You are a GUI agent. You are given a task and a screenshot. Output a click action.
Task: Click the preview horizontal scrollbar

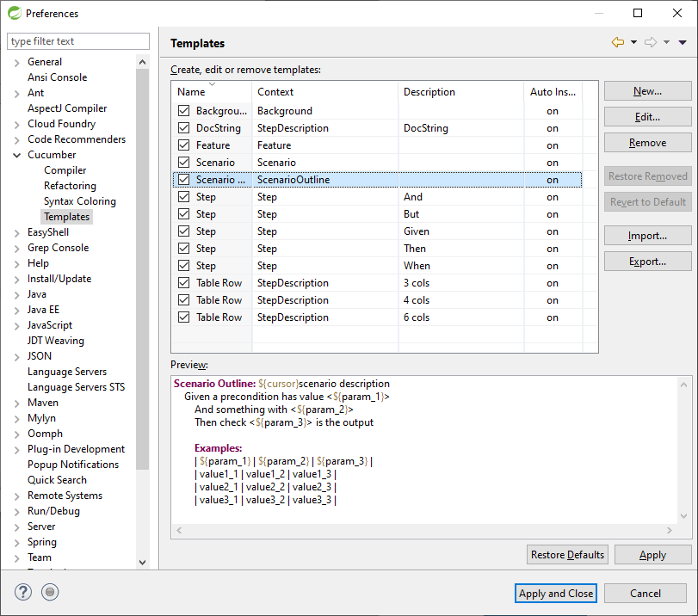pyautogui.click(x=424, y=531)
